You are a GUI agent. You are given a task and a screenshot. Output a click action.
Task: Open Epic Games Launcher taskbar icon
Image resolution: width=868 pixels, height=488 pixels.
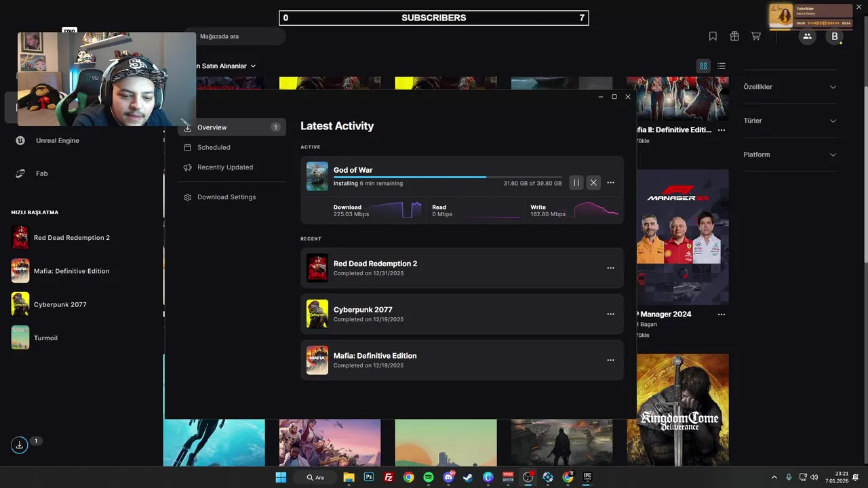pos(588,477)
